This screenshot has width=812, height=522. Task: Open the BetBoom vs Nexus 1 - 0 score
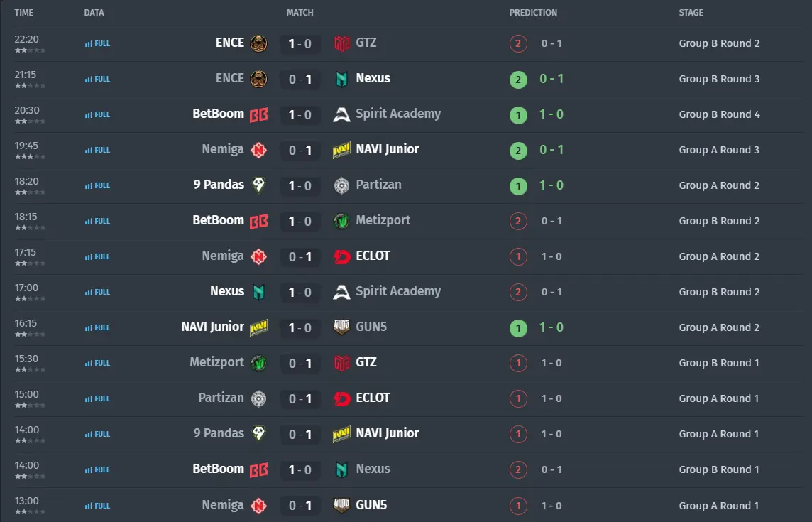coord(300,469)
